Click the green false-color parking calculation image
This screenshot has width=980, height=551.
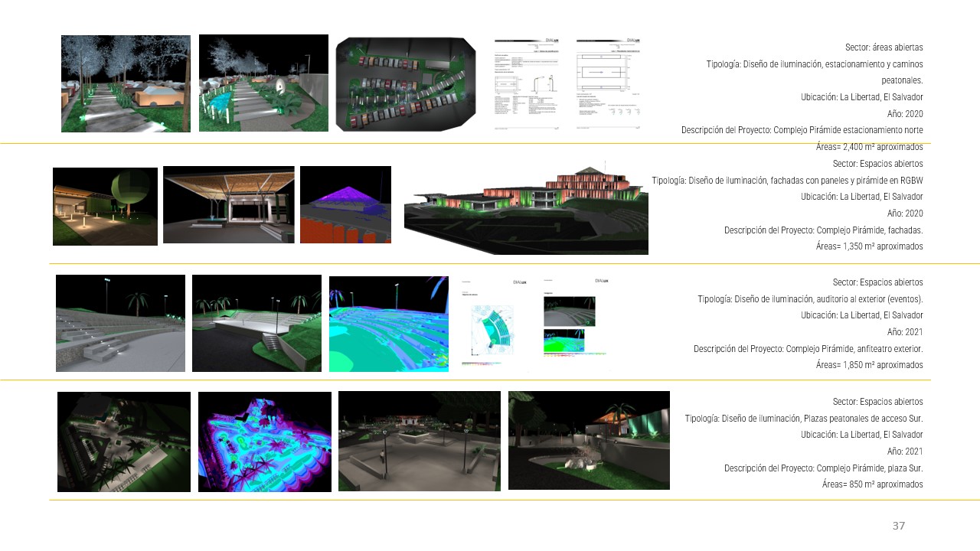(x=405, y=83)
